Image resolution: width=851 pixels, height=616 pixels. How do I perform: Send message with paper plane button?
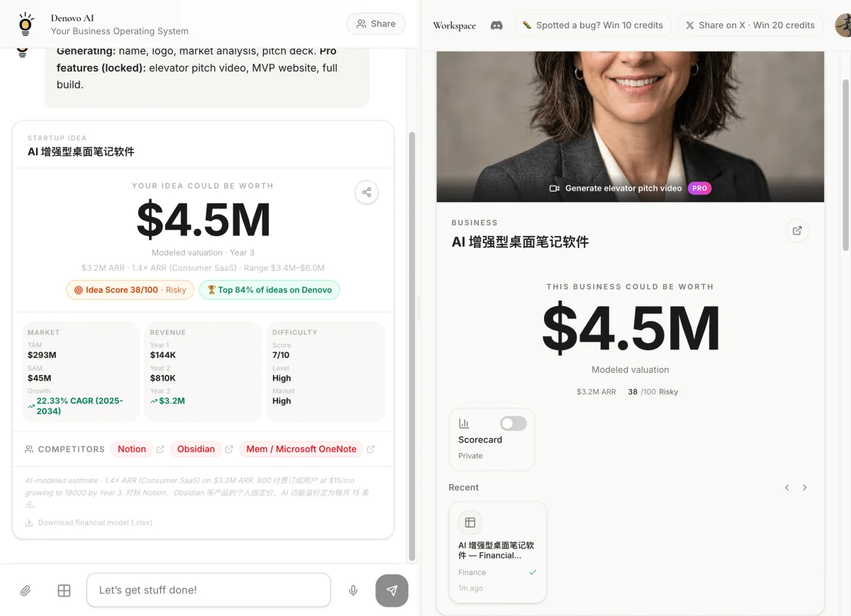pos(391,590)
